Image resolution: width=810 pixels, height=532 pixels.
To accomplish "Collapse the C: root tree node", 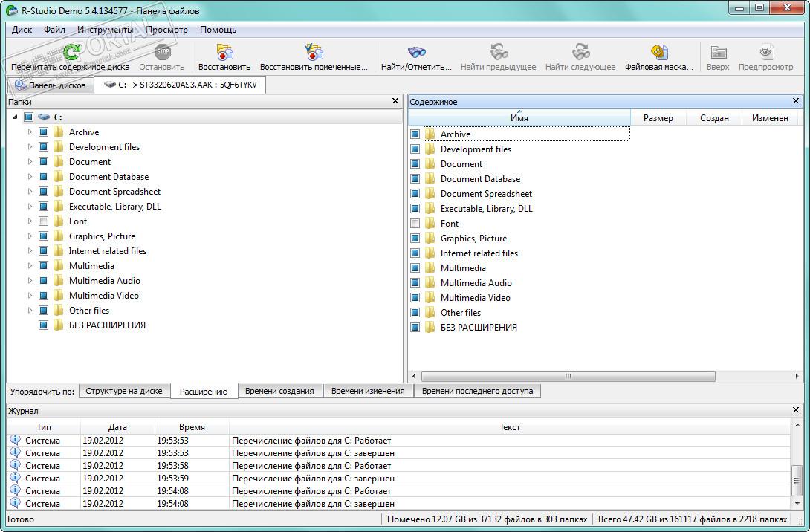I will coord(15,117).
